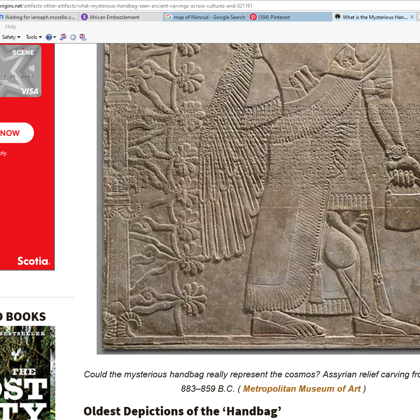Select the map of Nimrud Google Search tab

[x=206, y=17]
